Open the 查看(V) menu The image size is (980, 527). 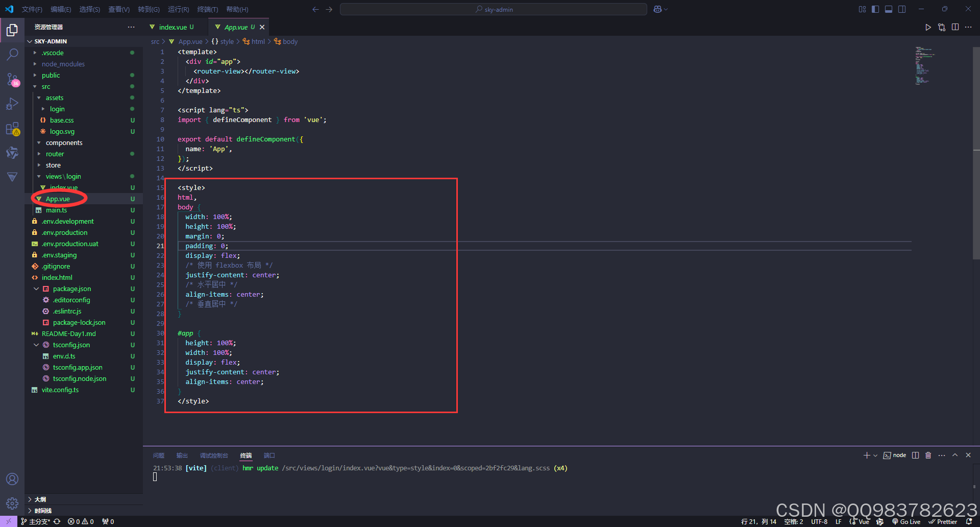(119, 9)
